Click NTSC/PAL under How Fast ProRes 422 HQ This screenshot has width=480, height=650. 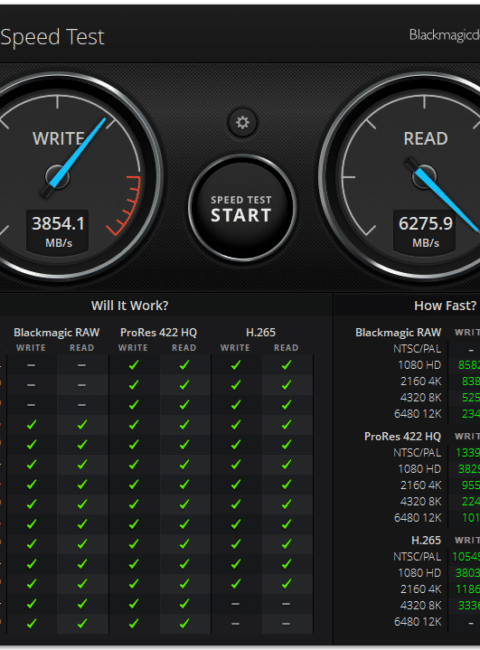click(417, 453)
